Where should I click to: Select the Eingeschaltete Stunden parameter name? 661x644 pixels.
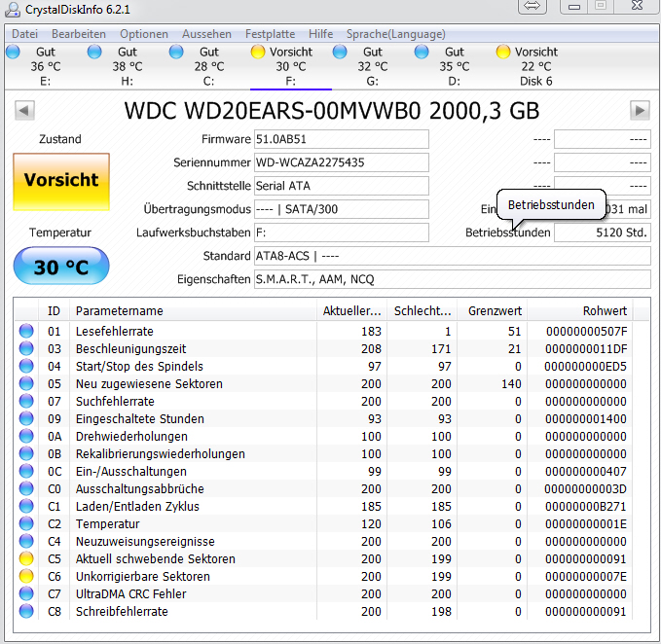[x=139, y=419]
